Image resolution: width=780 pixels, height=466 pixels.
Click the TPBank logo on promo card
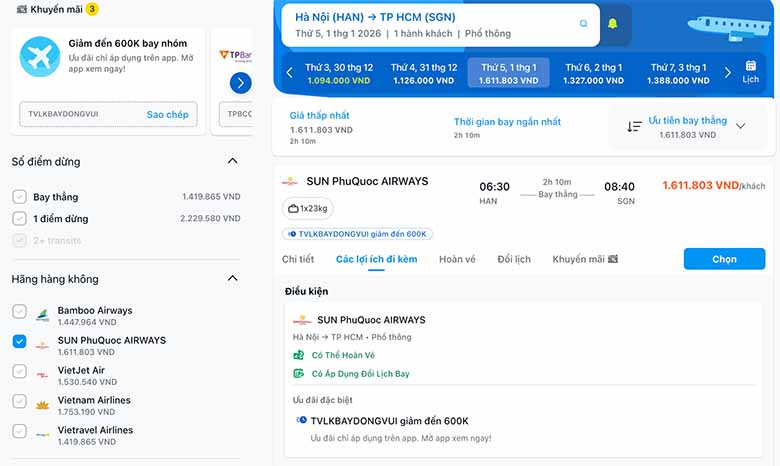tap(235, 54)
